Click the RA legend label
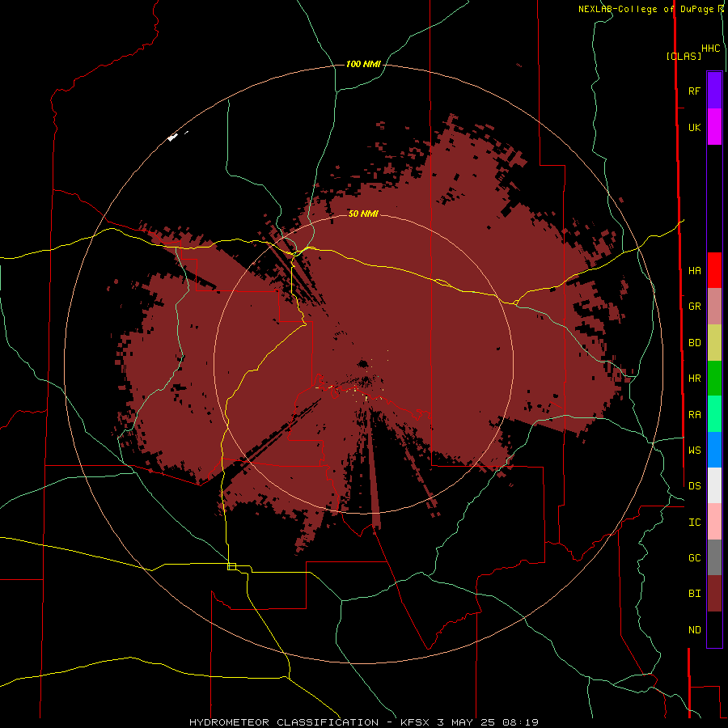728x728 pixels. [x=695, y=415]
